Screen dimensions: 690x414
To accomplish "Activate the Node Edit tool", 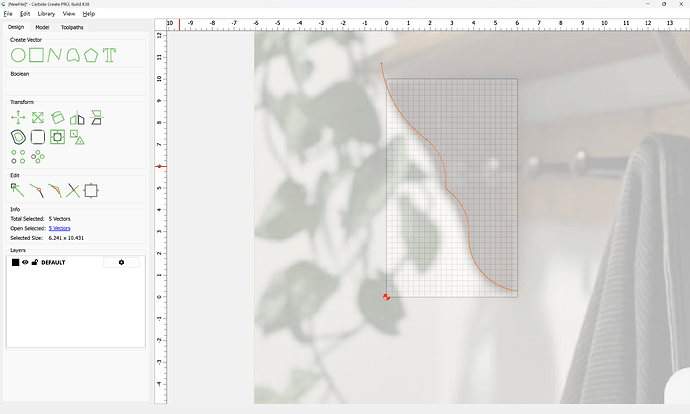I will (18, 189).
